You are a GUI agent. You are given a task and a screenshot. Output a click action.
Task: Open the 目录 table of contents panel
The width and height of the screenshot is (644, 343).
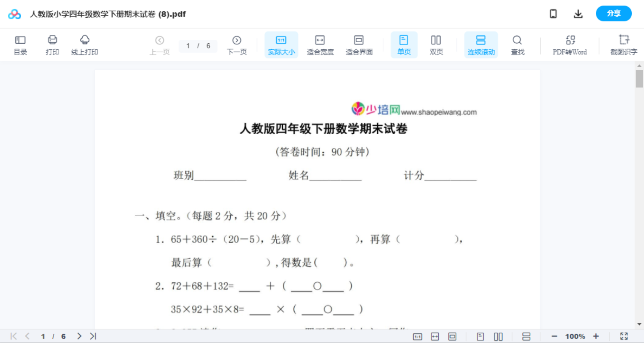pyautogui.click(x=20, y=45)
